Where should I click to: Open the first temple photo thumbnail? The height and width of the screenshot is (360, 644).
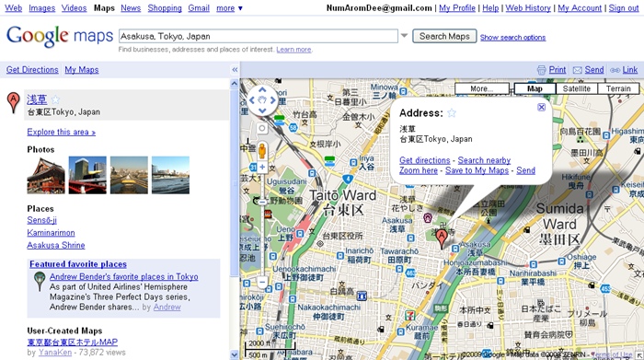tap(46, 175)
